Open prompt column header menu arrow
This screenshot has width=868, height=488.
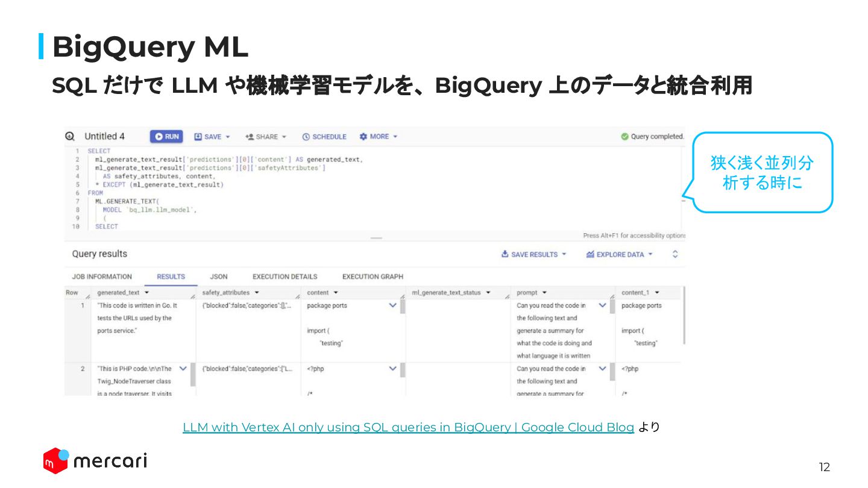[x=544, y=293]
